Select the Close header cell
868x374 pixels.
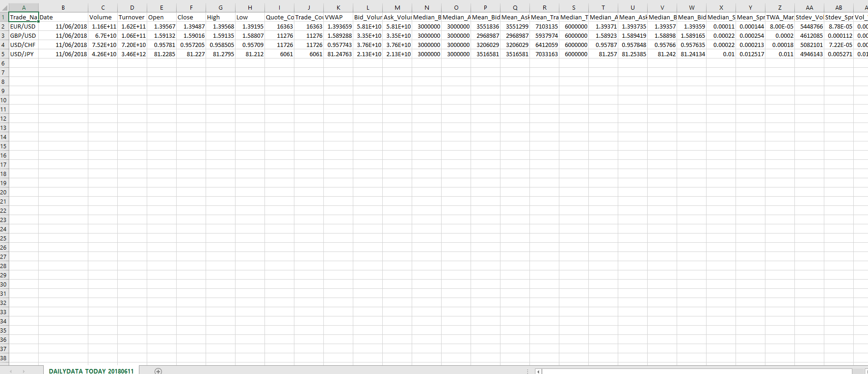click(x=191, y=17)
